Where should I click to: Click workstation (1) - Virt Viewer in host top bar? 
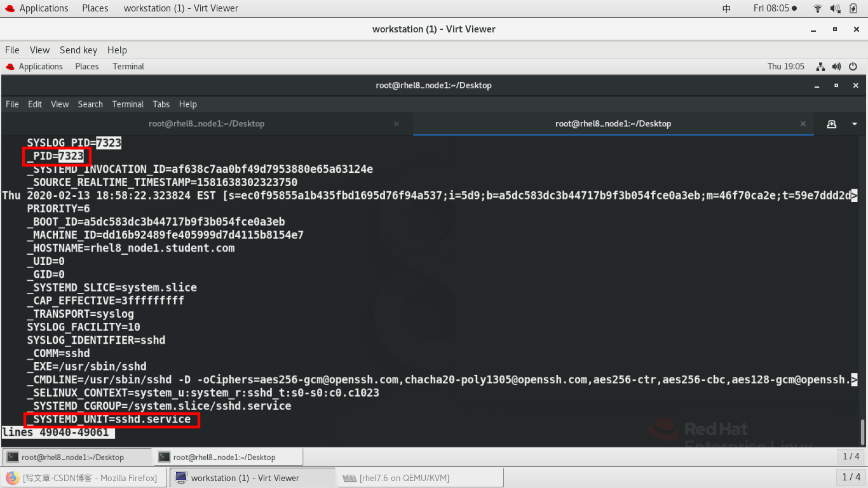(181, 8)
